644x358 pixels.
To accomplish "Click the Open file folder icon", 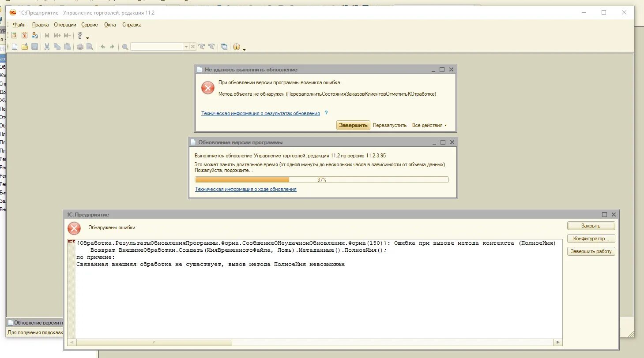I will click(25, 47).
